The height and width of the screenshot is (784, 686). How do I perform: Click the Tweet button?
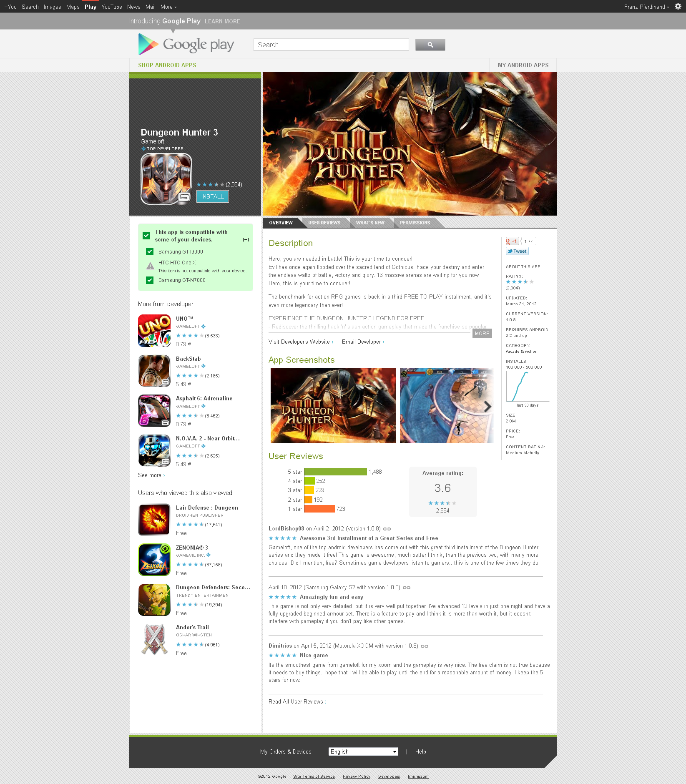coord(517,251)
